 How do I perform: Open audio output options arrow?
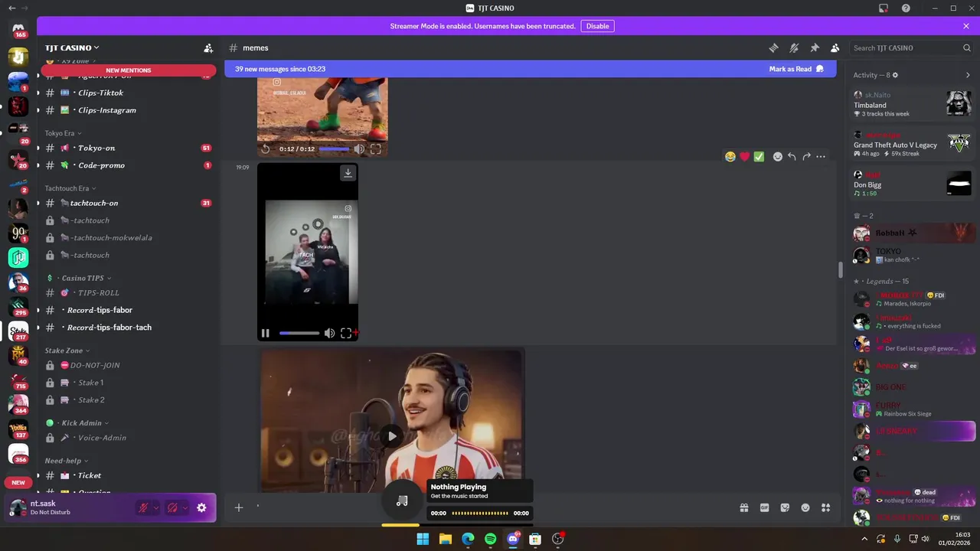[x=185, y=507]
